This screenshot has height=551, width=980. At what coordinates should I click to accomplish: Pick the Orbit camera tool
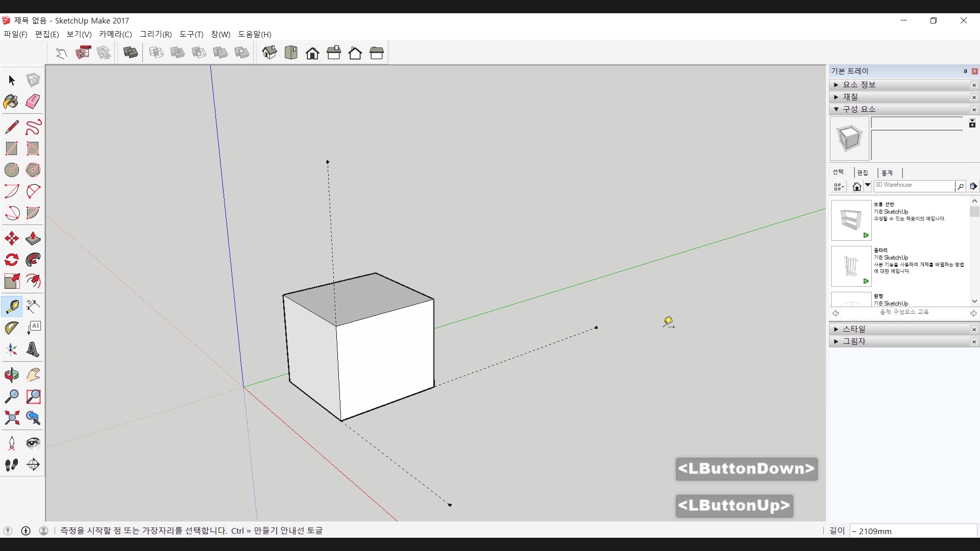click(11, 375)
